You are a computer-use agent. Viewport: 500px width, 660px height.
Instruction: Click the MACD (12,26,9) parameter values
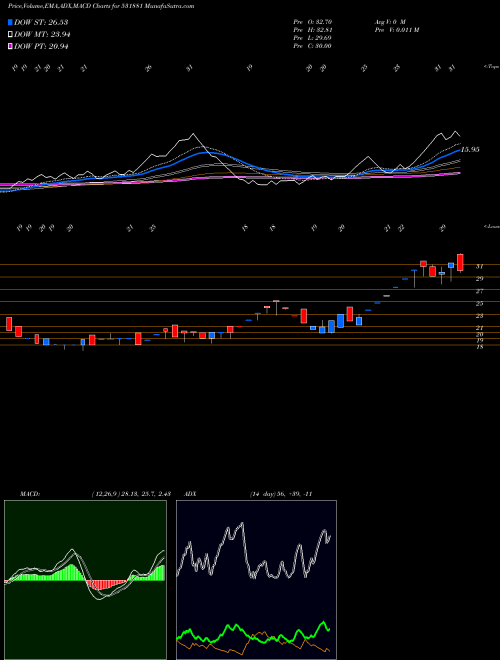[x=131, y=494]
